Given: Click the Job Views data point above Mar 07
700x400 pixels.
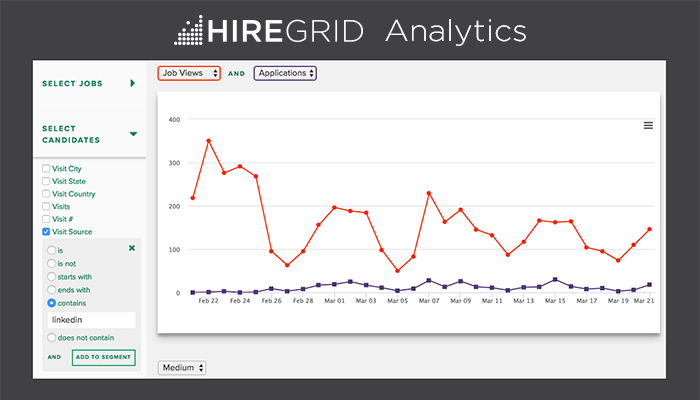Looking at the screenshot, I should [x=429, y=193].
